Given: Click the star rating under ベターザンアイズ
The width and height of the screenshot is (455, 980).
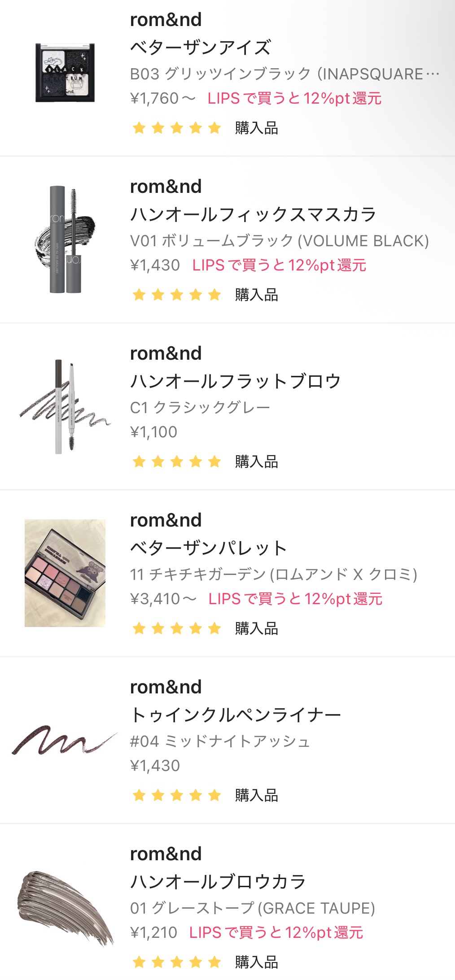Looking at the screenshot, I should [177, 128].
